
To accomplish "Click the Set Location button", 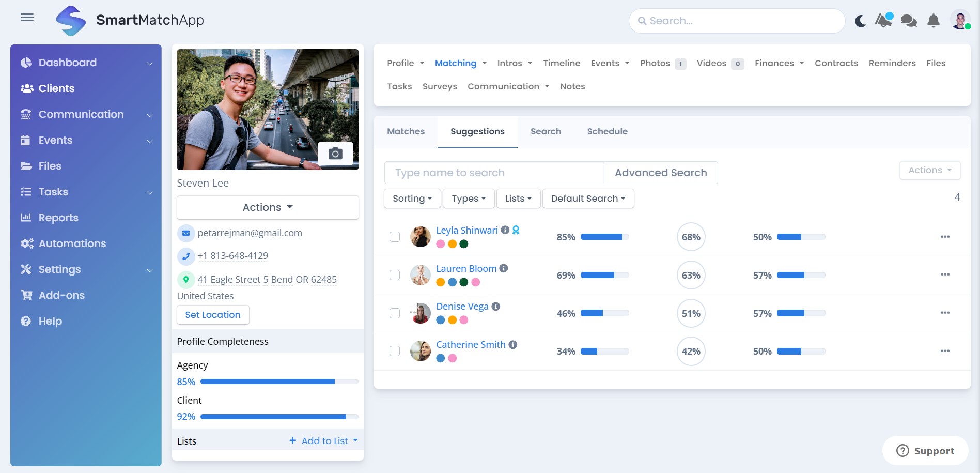I will coord(212,314).
